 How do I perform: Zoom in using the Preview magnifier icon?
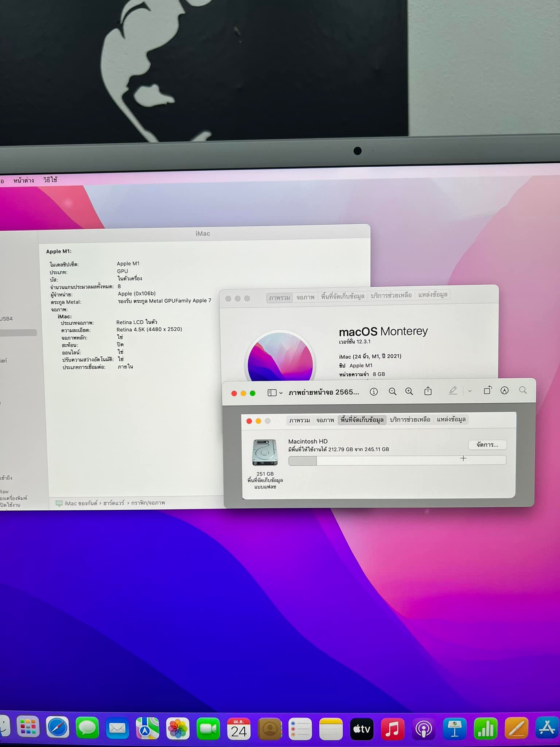pos(409,391)
